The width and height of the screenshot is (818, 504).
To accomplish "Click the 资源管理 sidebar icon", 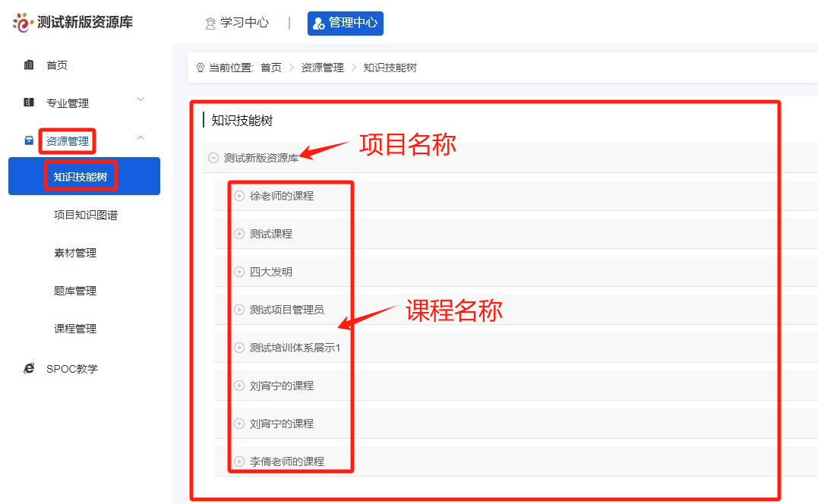I will click(x=29, y=140).
